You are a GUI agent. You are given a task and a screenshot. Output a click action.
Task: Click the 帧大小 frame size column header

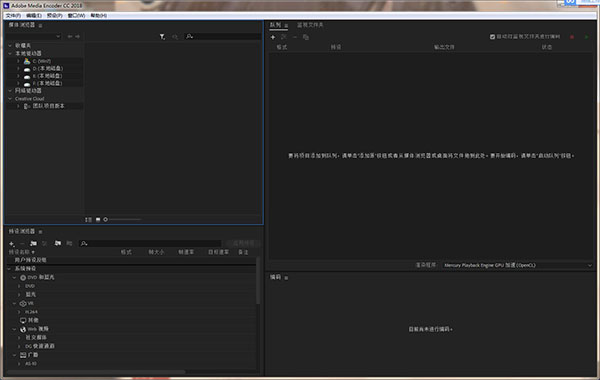tap(156, 252)
